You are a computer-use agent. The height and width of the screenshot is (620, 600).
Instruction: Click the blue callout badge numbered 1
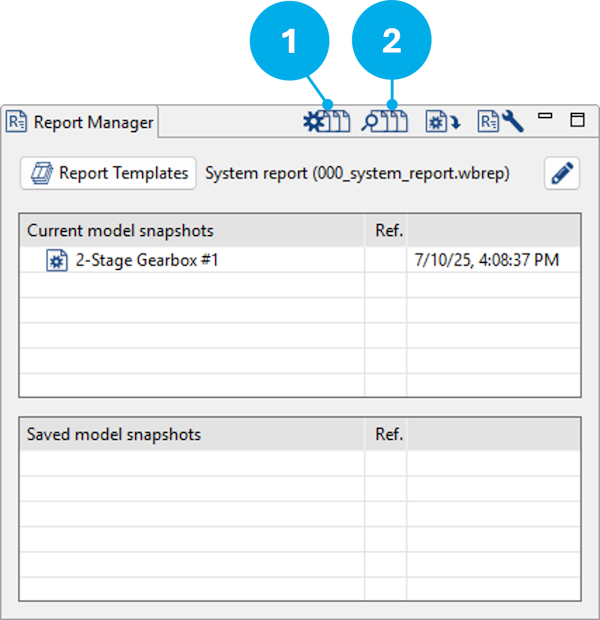[x=289, y=42]
